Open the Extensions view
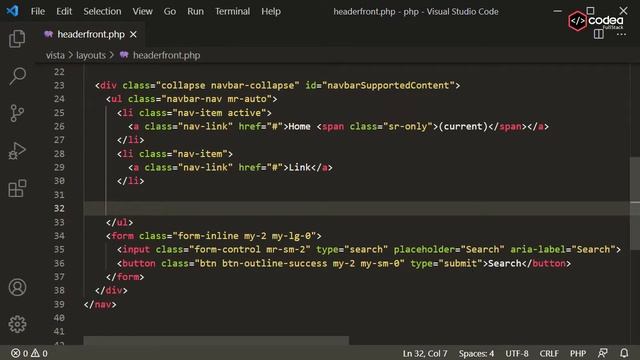Viewport: 640px width, 360px height. click(17, 188)
